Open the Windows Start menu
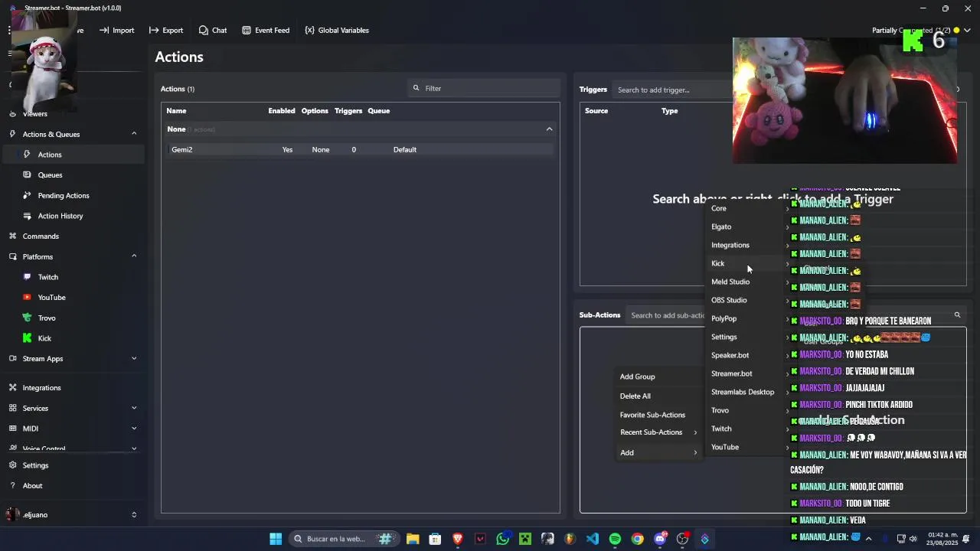980x551 pixels. pyautogui.click(x=276, y=539)
